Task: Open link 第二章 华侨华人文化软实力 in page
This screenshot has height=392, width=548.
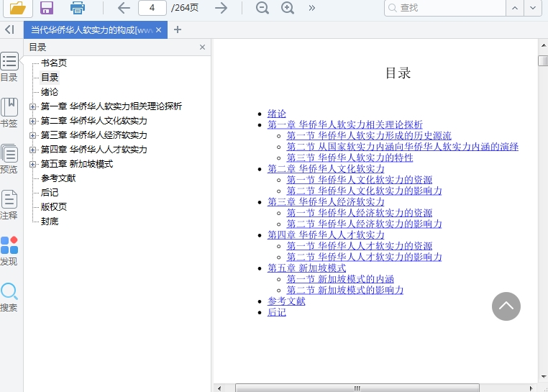Action: click(x=326, y=169)
